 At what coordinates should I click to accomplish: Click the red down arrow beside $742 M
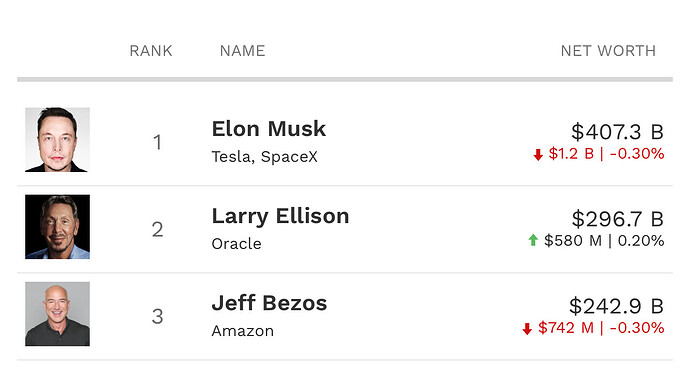[x=527, y=329]
